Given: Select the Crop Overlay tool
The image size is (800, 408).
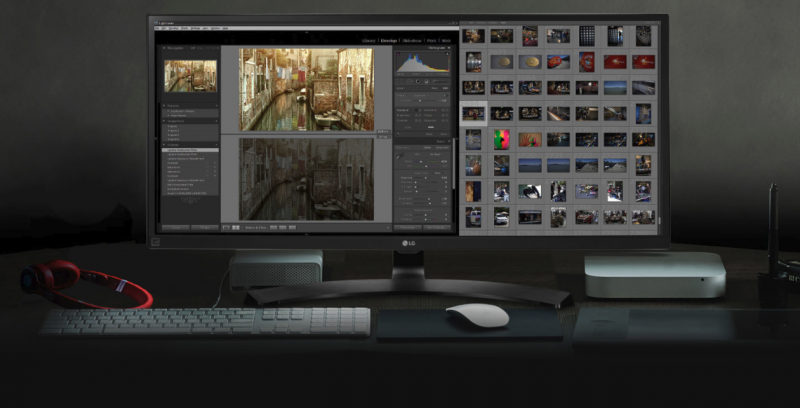Looking at the screenshot, I should pyautogui.click(x=399, y=81).
